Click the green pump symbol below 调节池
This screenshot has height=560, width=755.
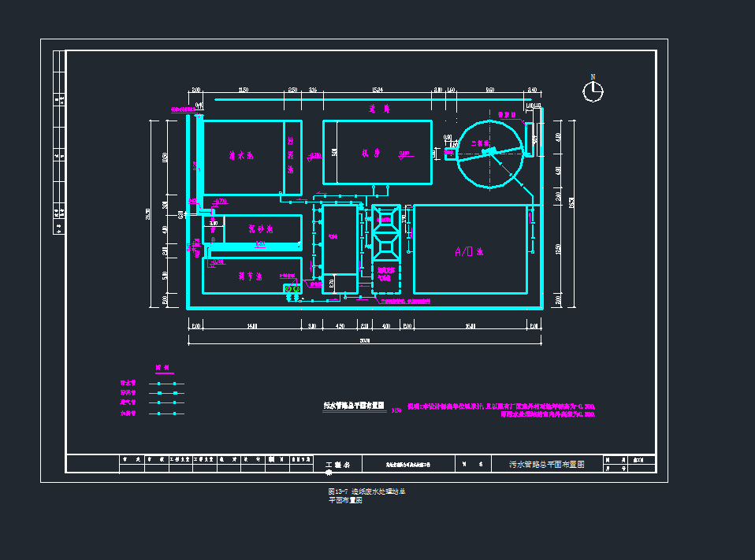point(292,290)
